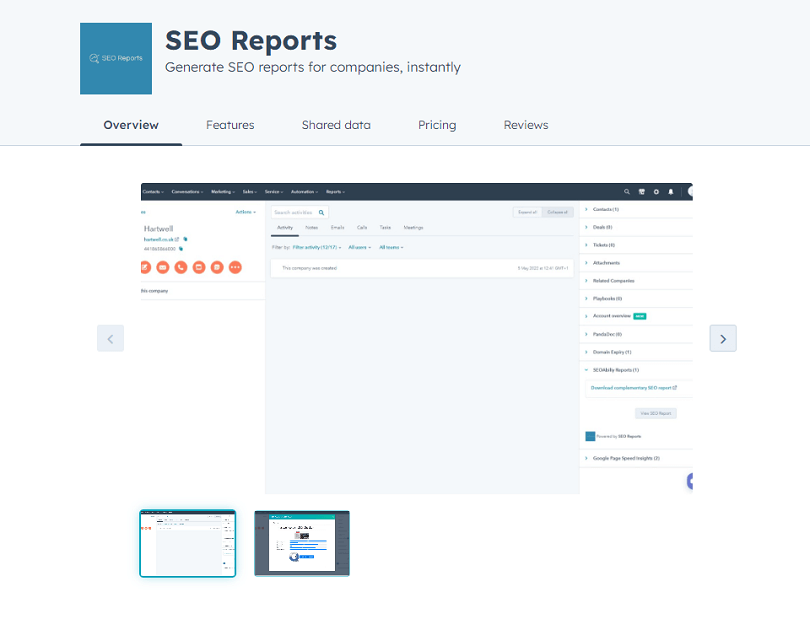
Task: Collapse the SEOAbility Reports (1) section
Action: point(638,370)
